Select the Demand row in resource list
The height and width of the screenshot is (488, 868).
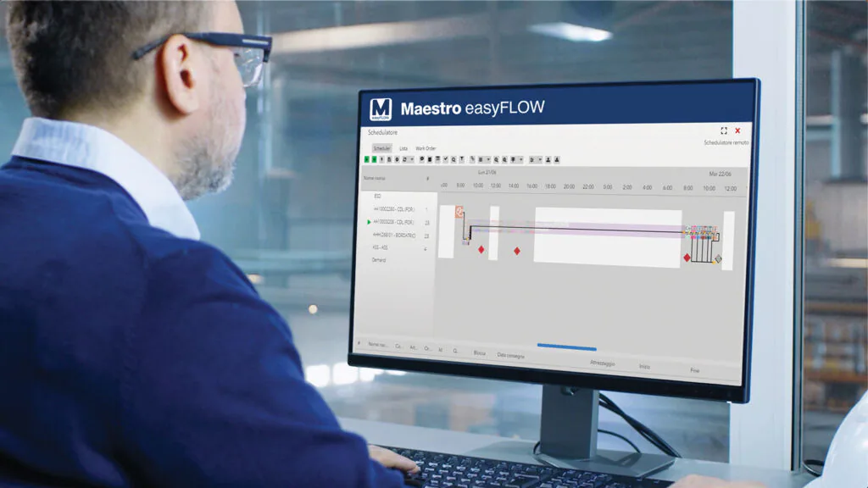coord(379,260)
